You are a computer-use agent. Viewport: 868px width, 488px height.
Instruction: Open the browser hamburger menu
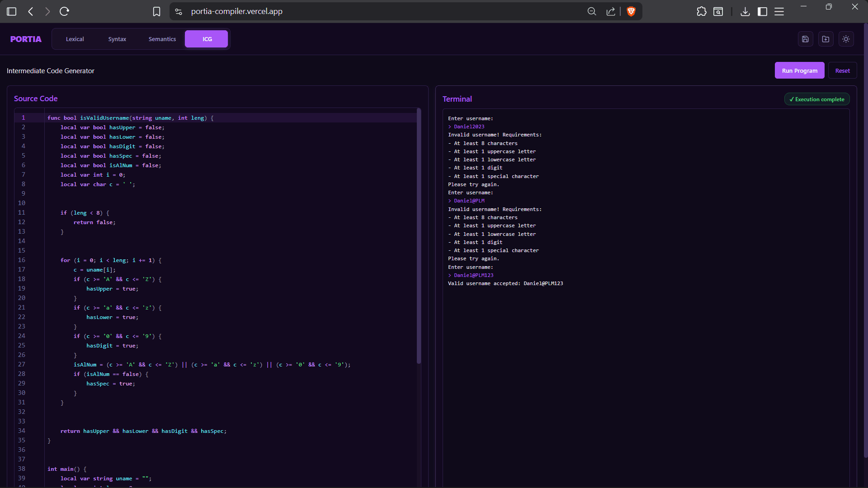tap(779, 12)
